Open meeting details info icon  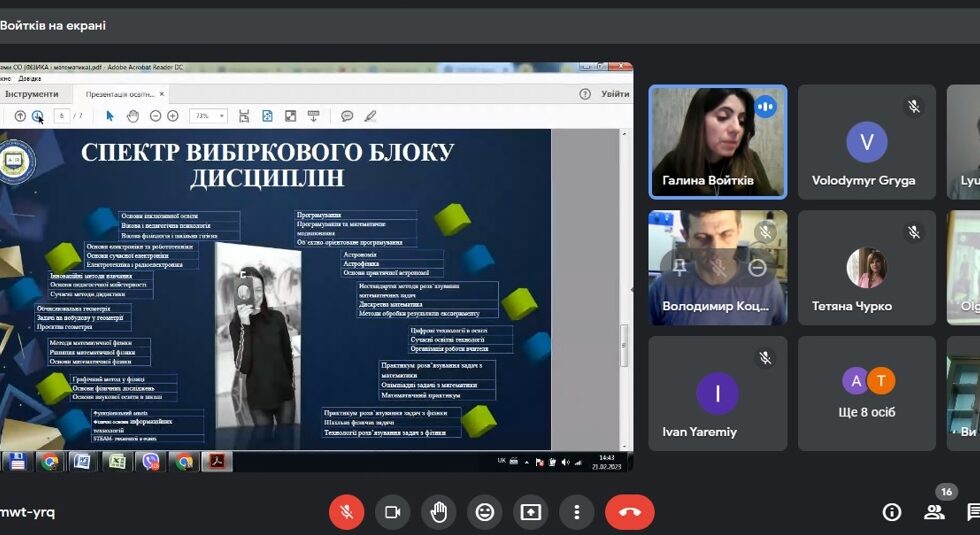coord(891,512)
